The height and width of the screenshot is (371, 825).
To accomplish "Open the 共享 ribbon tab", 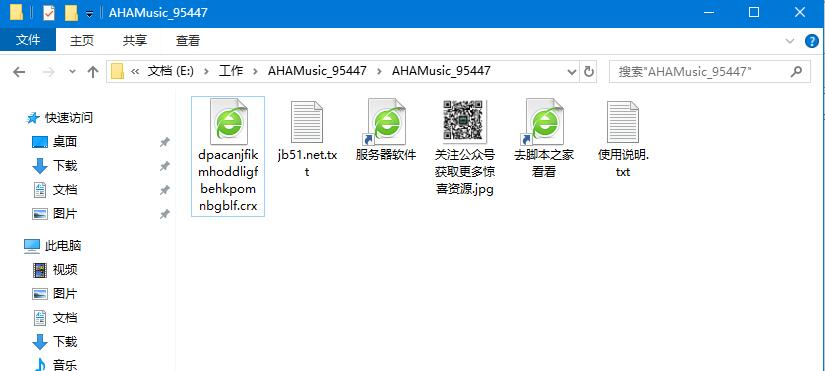I will point(135,41).
